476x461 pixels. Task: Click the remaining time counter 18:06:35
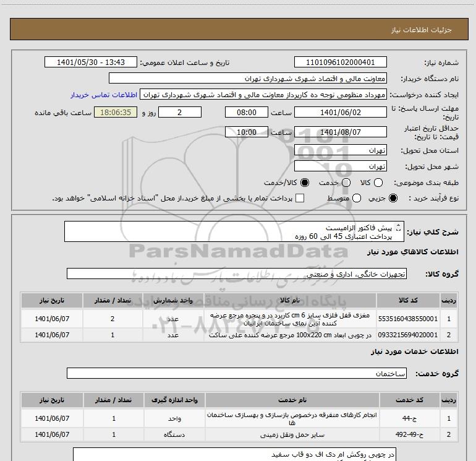coord(116,112)
